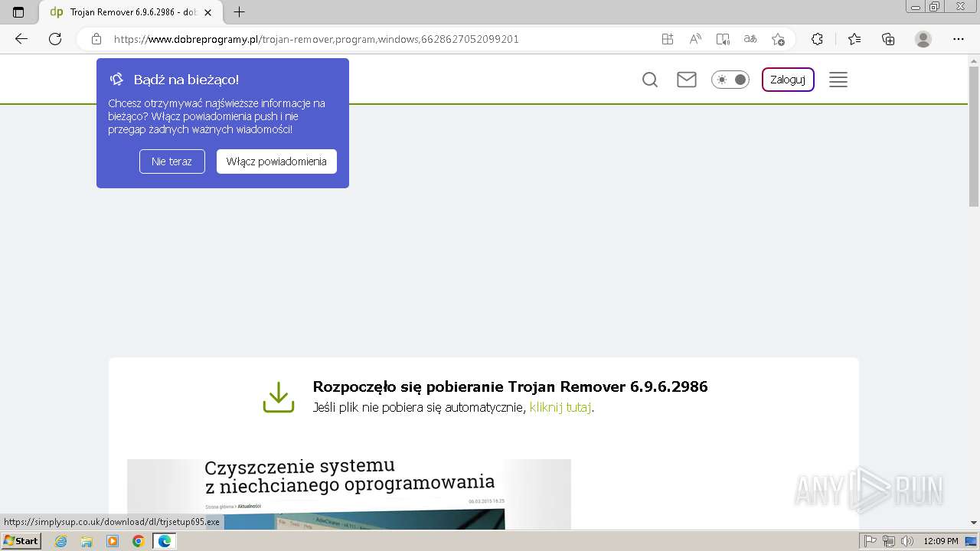The image size is (980, 551).
Task: Launch the media player taskbar icon
Action: click(x=113, y=541)
